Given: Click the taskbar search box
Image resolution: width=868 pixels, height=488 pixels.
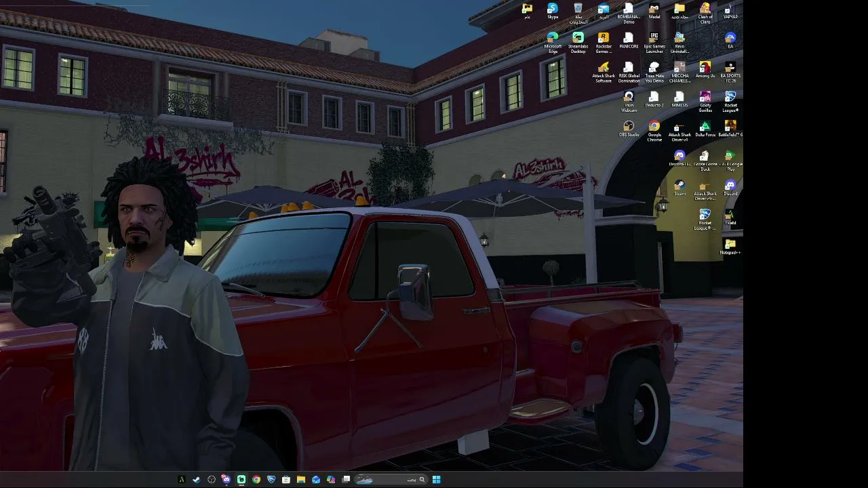Looking at the screenshot, I should pyautogui.click(x=391, y=480).
